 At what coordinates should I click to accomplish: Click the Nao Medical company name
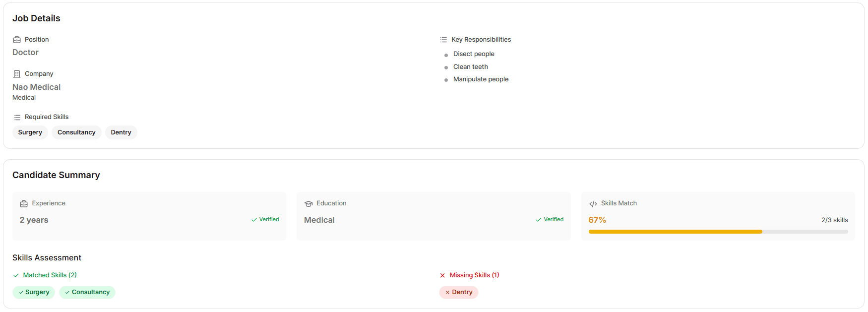coord(37,87)
